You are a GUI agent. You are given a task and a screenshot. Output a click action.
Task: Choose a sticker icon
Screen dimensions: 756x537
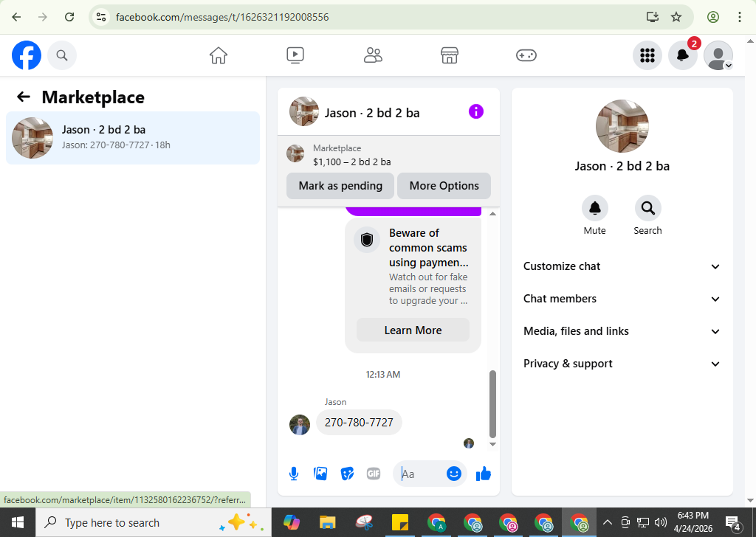coord(347,474)
